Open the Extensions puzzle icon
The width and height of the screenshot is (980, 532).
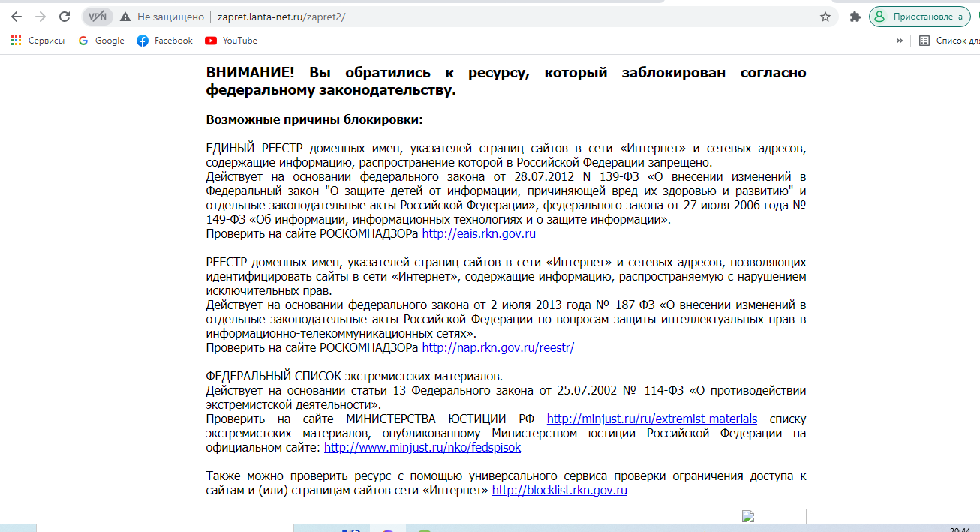tap(855, 17)
